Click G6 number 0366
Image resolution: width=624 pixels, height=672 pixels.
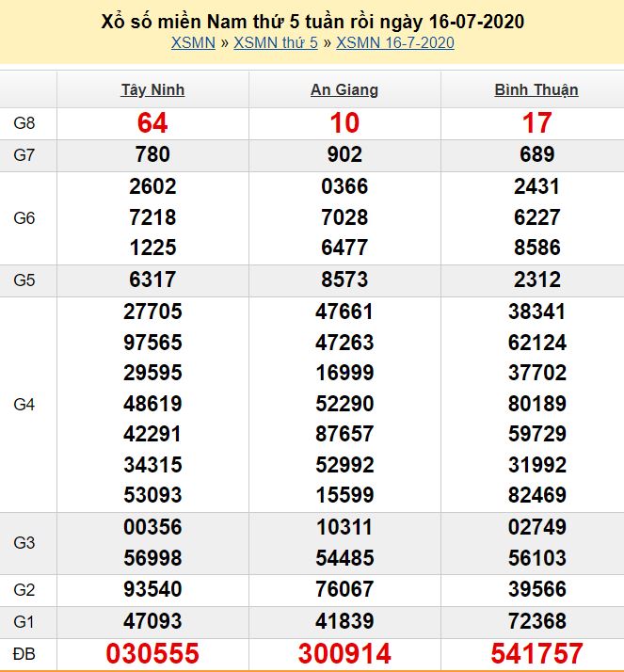[344, 187]
